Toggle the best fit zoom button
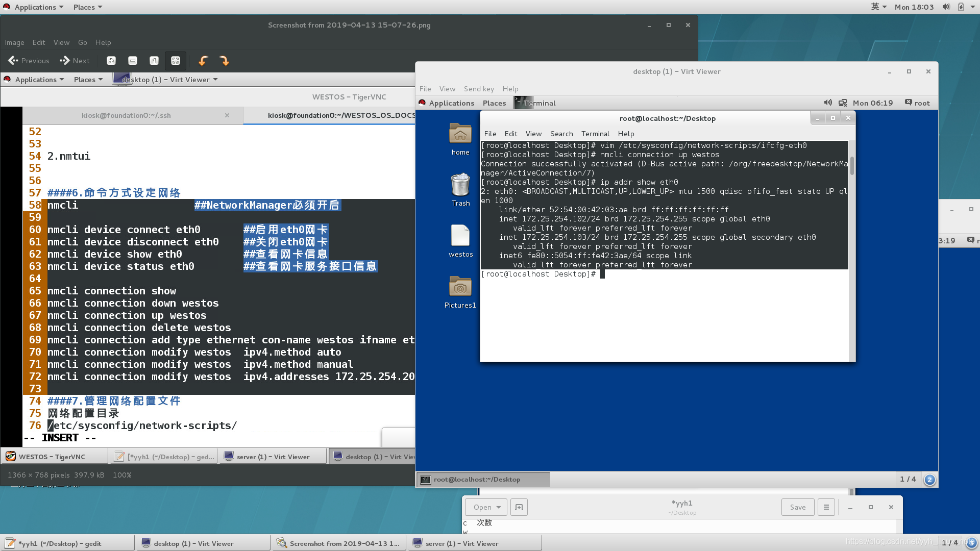The height and width of the screenshot is (551, 980). pos(176,61)
